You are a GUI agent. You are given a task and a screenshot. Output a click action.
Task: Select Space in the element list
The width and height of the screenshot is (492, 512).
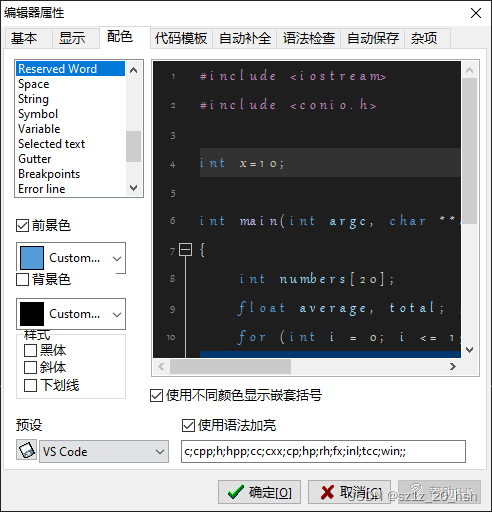(71, 84)
